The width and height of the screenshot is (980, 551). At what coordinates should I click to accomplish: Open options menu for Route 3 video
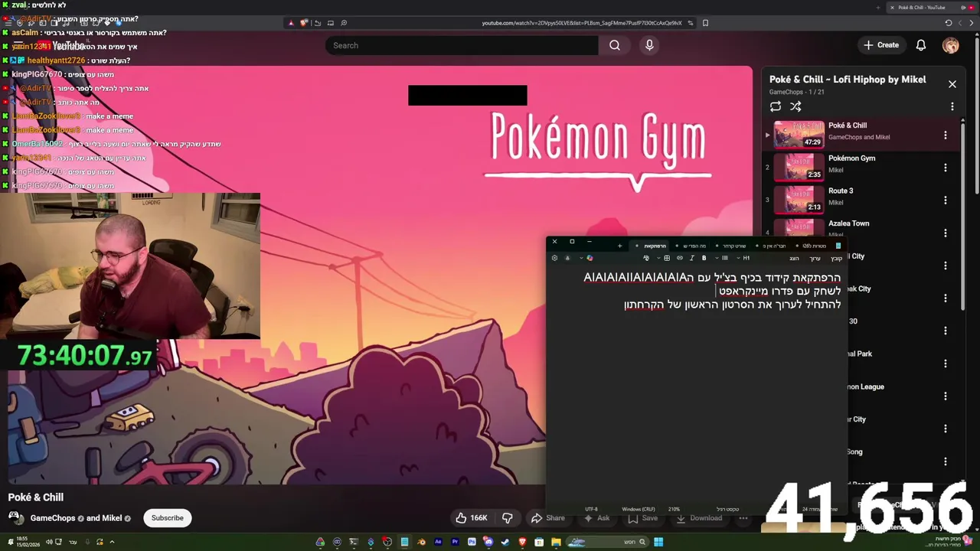pyautogui.click(x=946, y=201)
